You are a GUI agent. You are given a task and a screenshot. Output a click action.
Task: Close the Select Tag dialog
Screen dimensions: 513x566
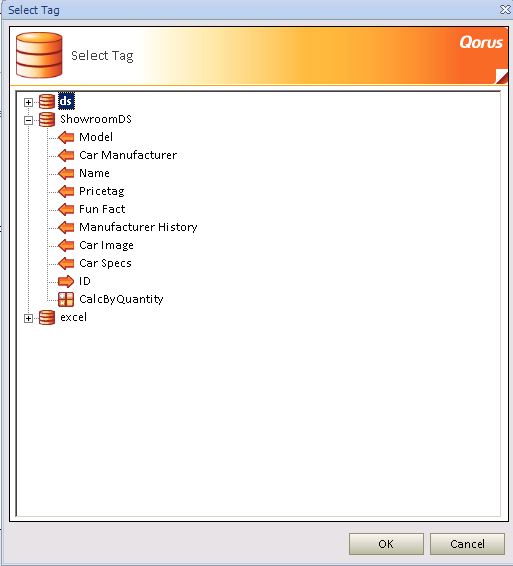[x=505, y=10]
